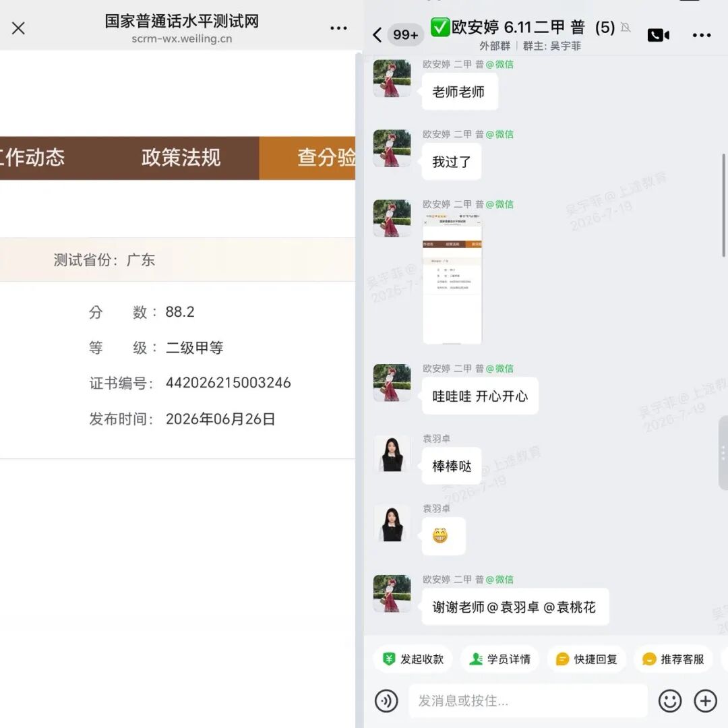Grab the chat scrollbar thumb
This screenshot has height=728, width=728.
tap(723, 204)
